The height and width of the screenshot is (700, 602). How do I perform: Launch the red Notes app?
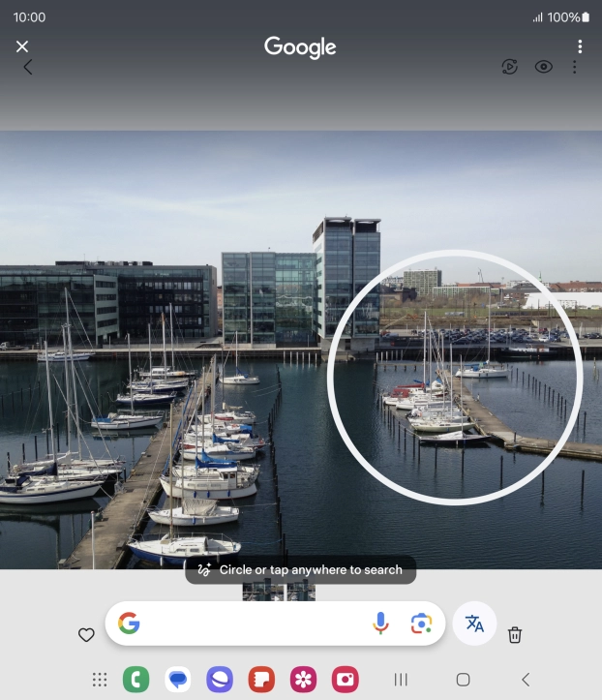[261, 680]
